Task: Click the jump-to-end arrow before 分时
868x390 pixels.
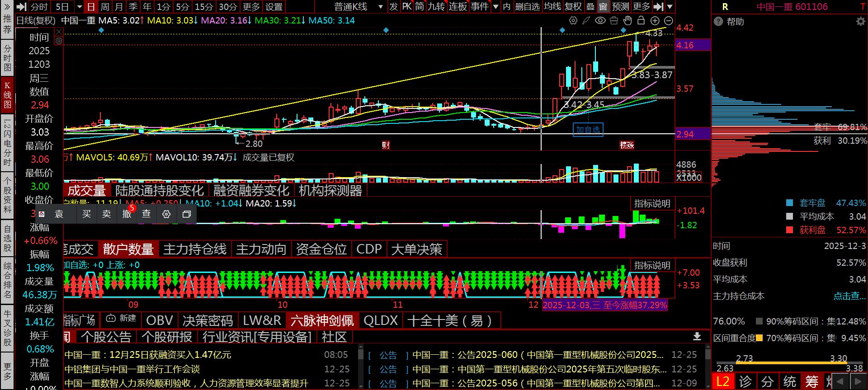Action: [x=22, y=7]
